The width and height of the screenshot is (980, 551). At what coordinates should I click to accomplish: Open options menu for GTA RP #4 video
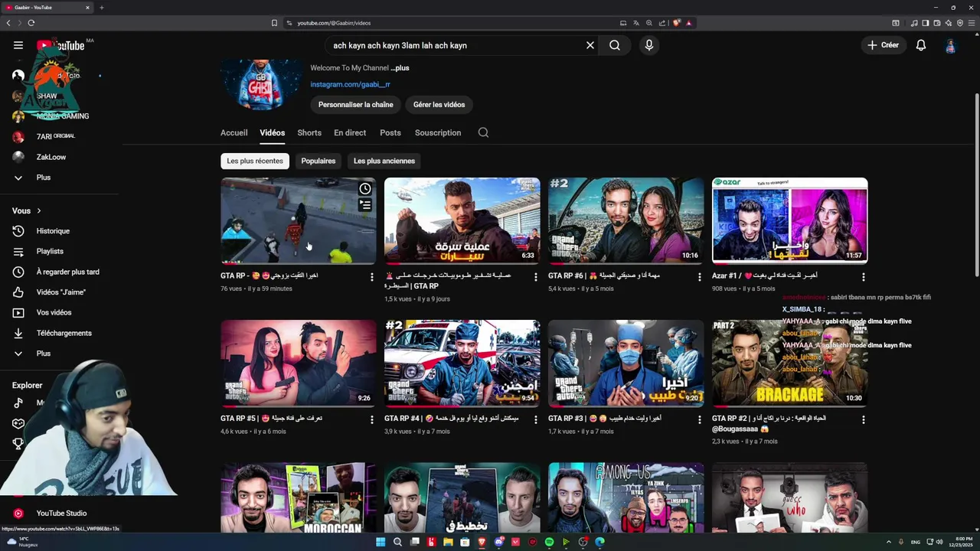(x=536, y=419)
